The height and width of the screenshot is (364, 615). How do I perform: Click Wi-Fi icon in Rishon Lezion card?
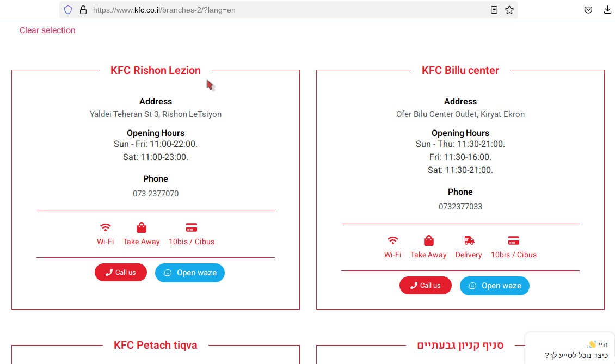click(x=106, y=227)
